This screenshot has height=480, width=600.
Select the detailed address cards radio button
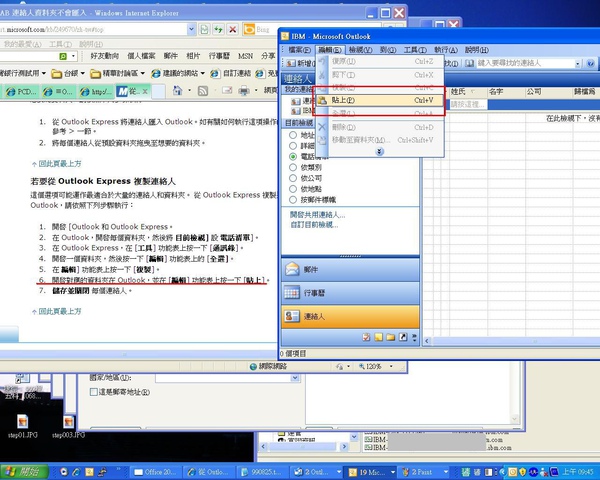click(293, 145)
